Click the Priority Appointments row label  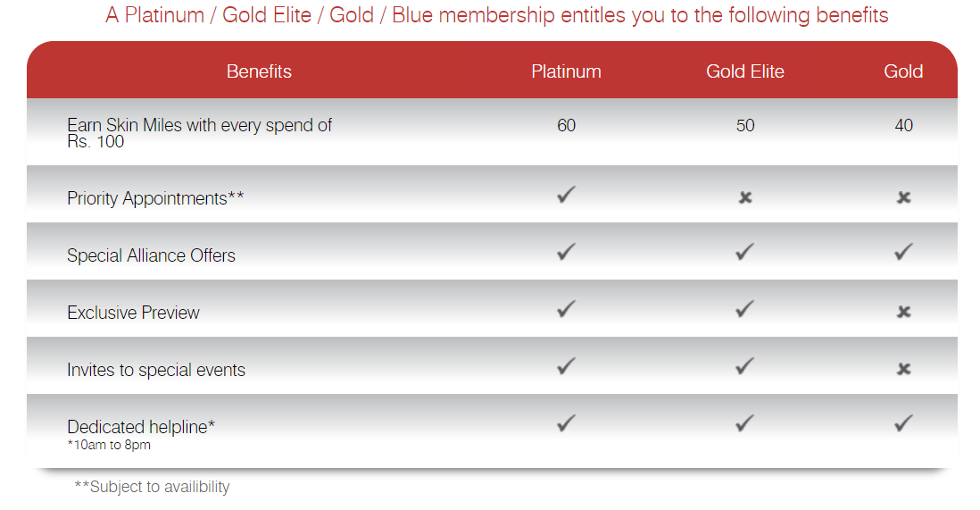[155, 198]
